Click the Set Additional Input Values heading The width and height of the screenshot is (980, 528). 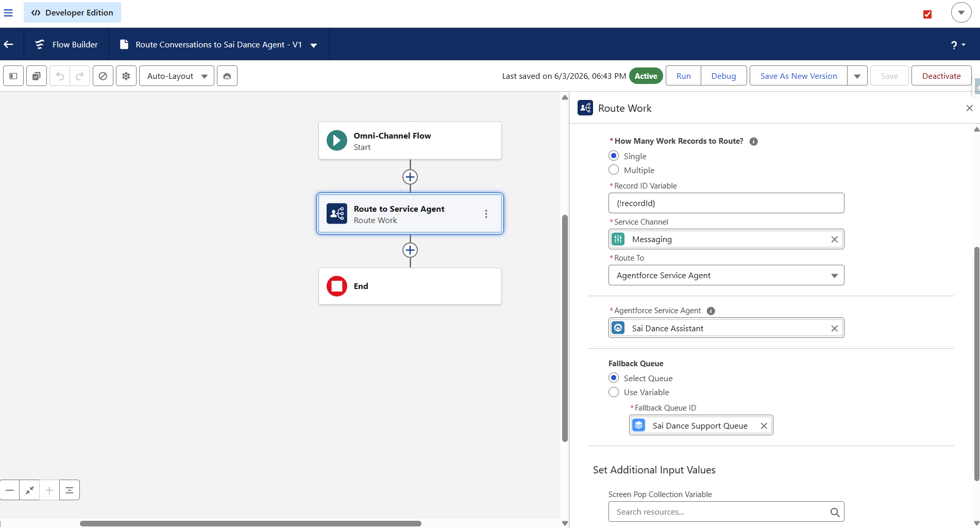[654, 470]
